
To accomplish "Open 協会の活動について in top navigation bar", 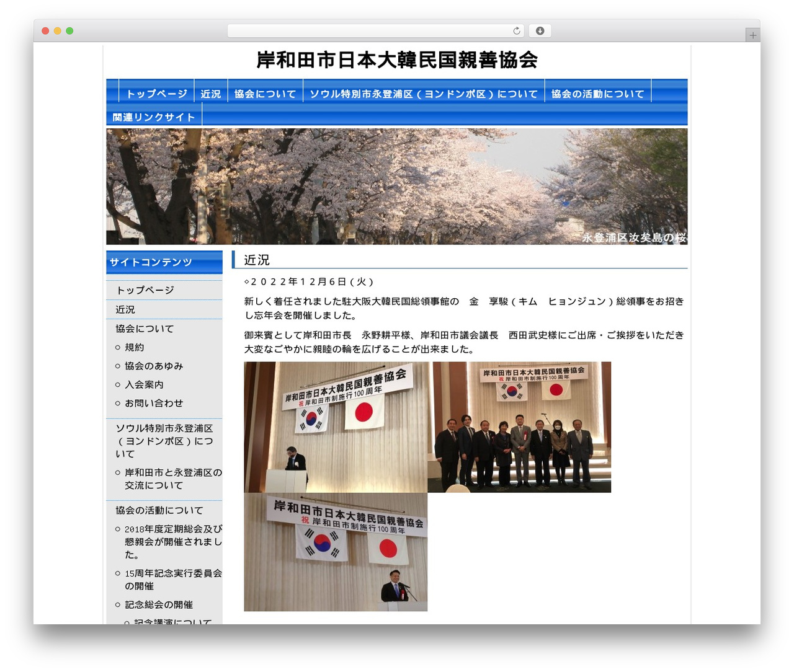I will coord(598,94).
